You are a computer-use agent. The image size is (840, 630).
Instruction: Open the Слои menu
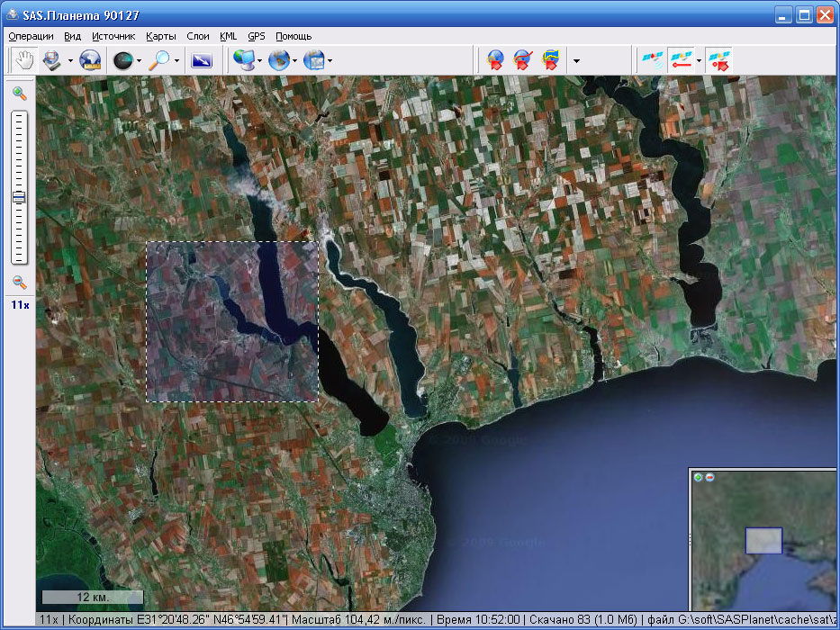pos(198,36)
